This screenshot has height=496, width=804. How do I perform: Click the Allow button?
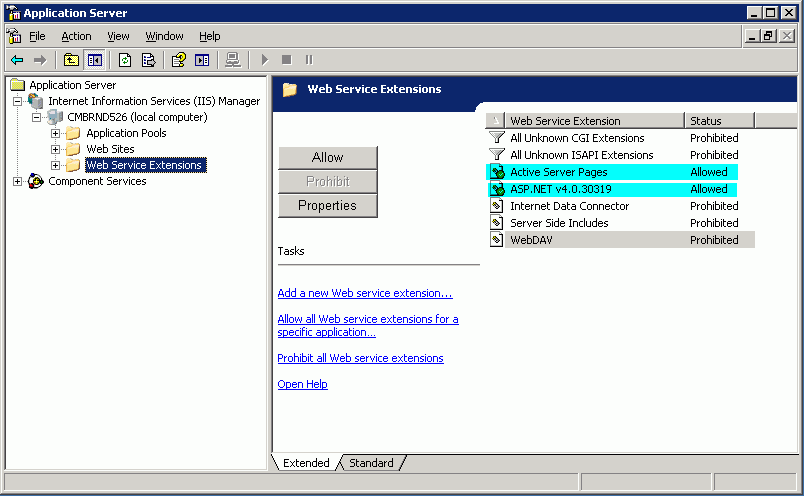coord(328,157)
